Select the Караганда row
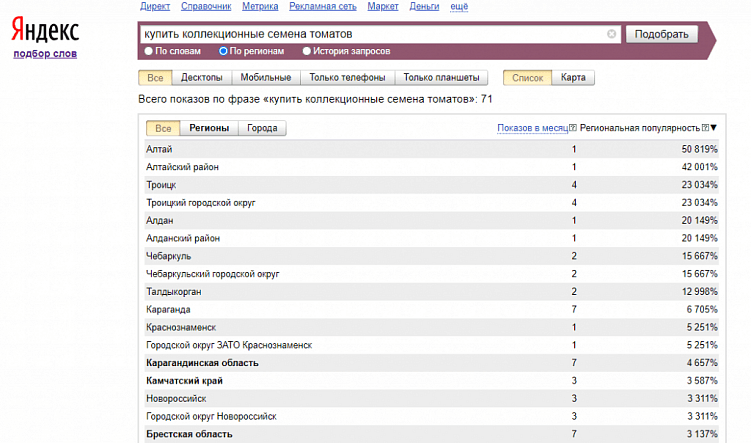This screenshot has height=443, width=751. click(x=432, y=309)
